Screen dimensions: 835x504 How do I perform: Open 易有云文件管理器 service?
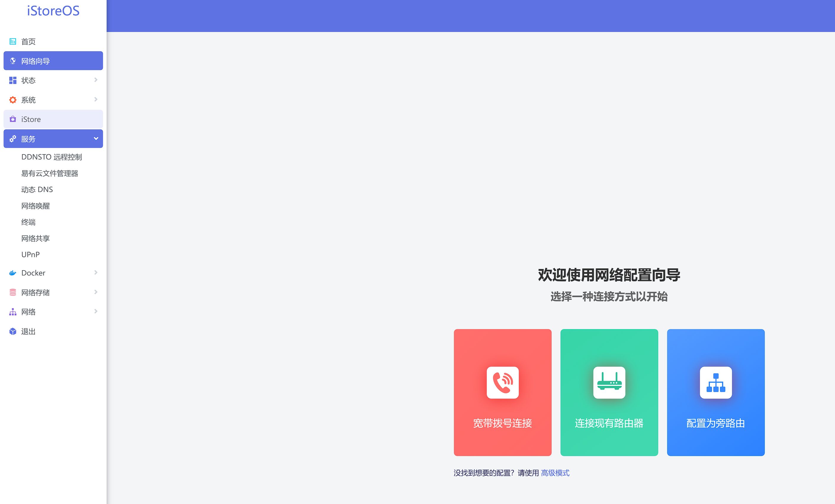49,173
